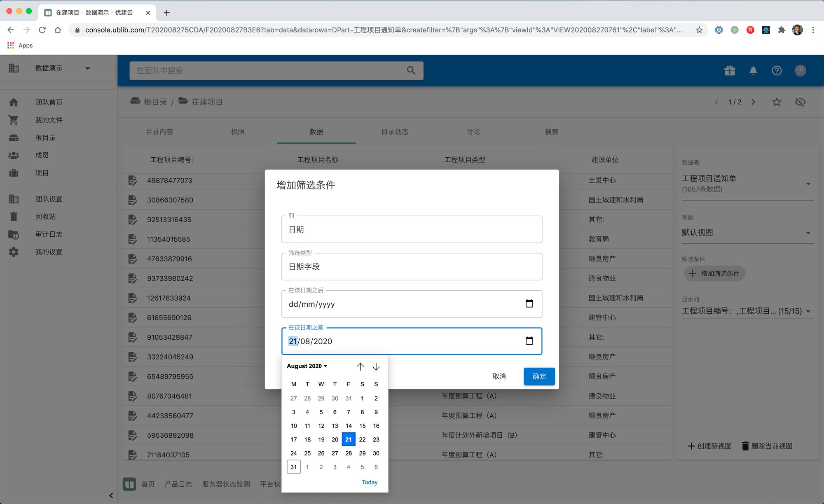Open the 数据演示 team dropdown
Viewport: 824px width, 504px height.
(x=87, y=68)
